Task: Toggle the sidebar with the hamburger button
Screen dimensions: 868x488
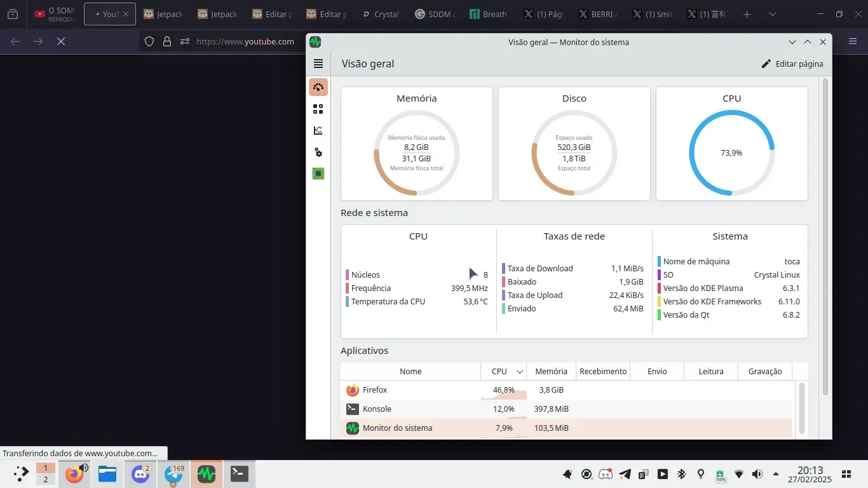Action: click(x=318, y=64)
